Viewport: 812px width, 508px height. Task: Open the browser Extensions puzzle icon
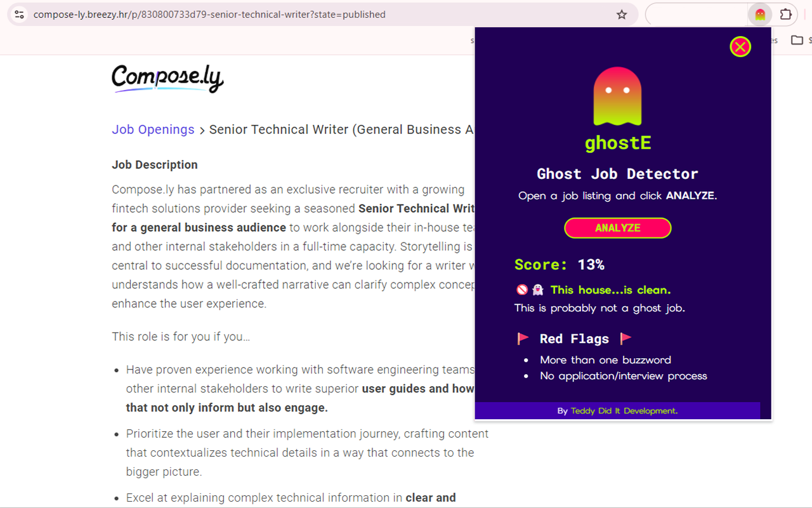point(786,15)
